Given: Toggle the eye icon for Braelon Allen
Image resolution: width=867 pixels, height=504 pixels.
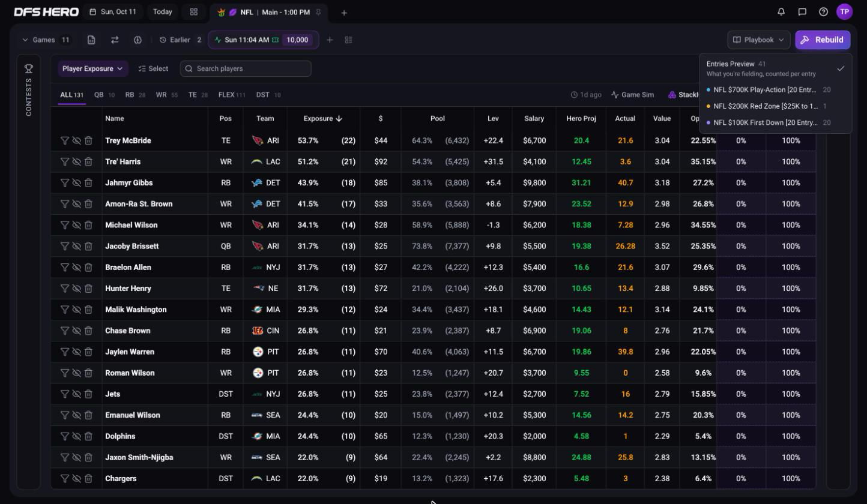Looking at the screenshot, I should click(76, 268).
